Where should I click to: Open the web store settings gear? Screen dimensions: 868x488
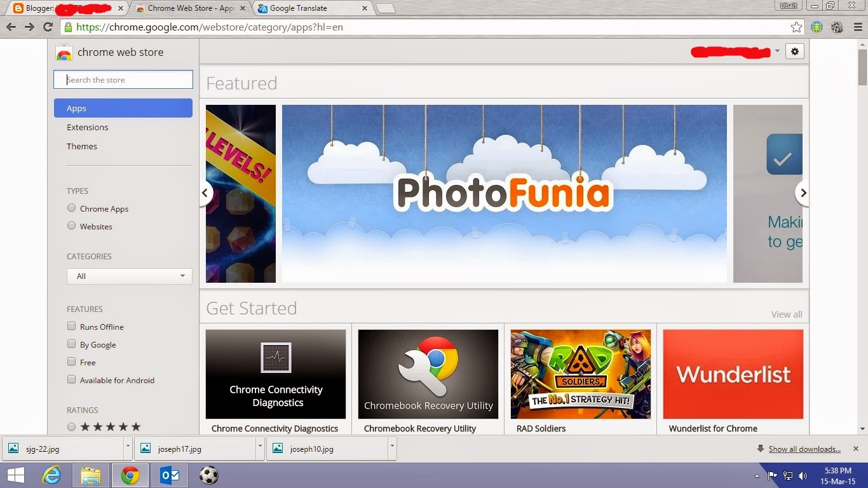(x=795, y=51)
